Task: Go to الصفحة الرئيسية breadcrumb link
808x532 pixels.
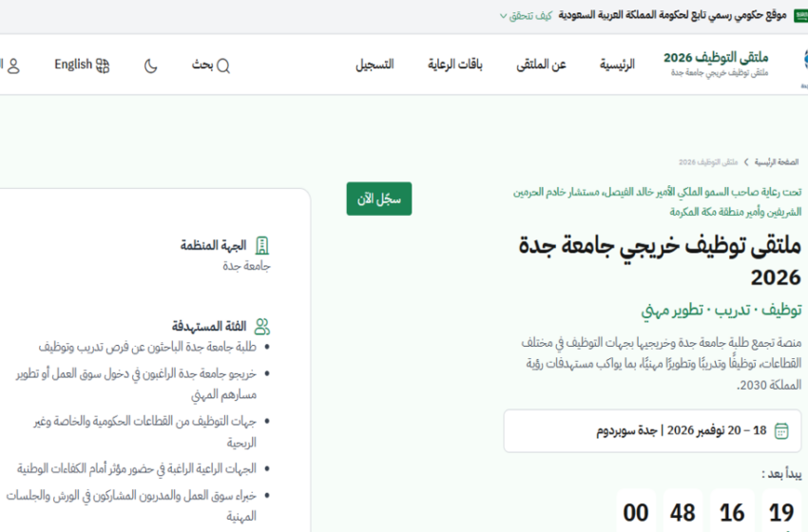Action: pyautogui.click(x=777, y=162)
